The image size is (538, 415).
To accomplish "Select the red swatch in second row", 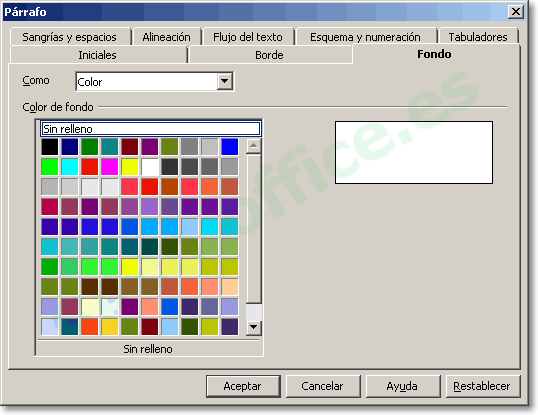I will pos(90,167).
